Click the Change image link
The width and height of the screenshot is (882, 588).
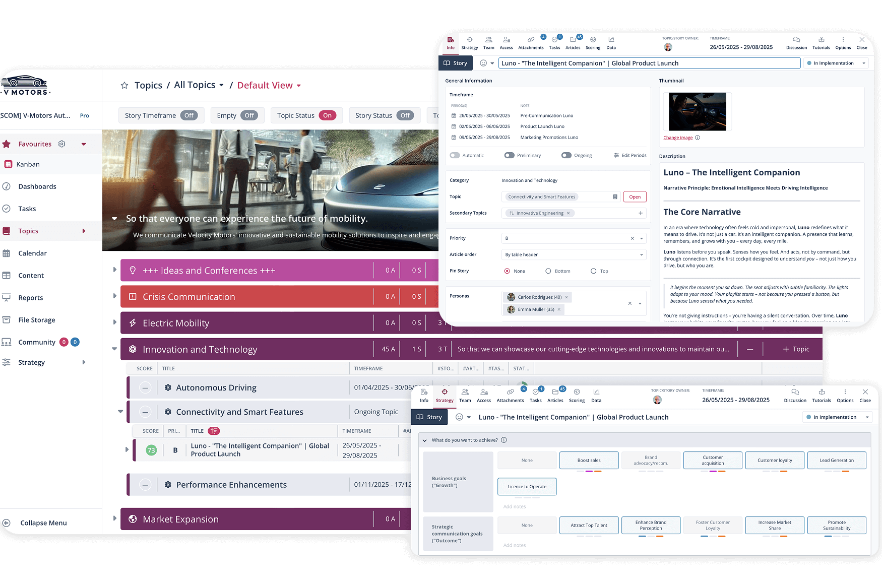pos(677,138)
